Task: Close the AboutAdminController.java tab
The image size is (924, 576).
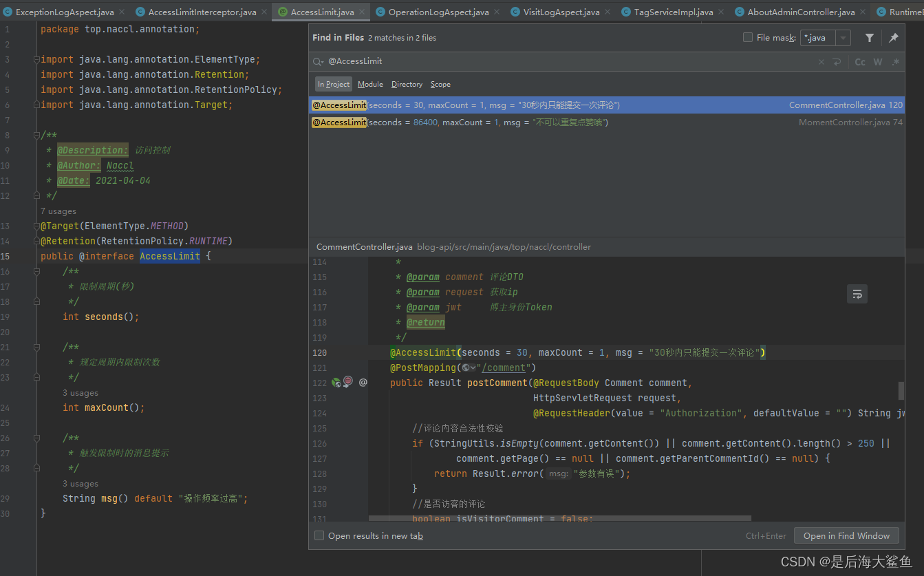Action: [863, 12]
